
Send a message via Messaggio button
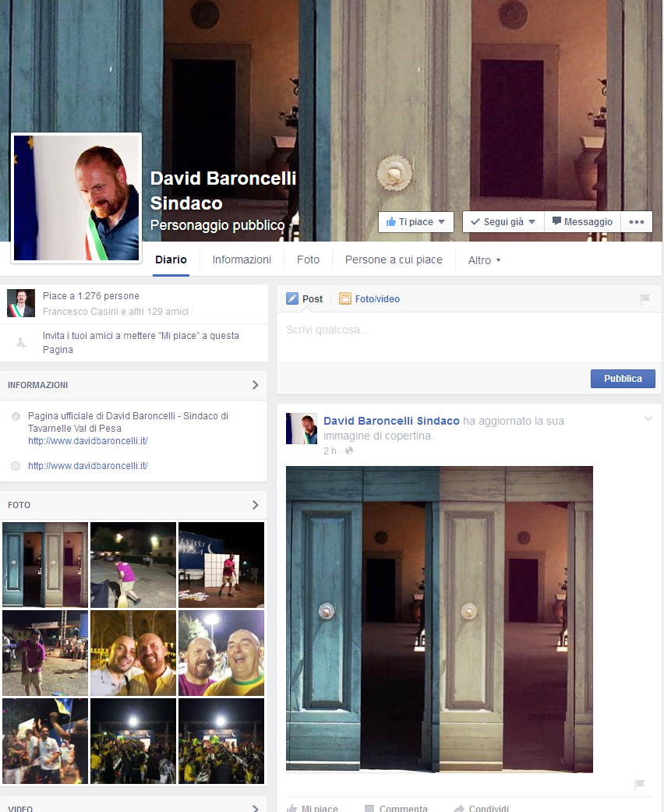(582, 221)
